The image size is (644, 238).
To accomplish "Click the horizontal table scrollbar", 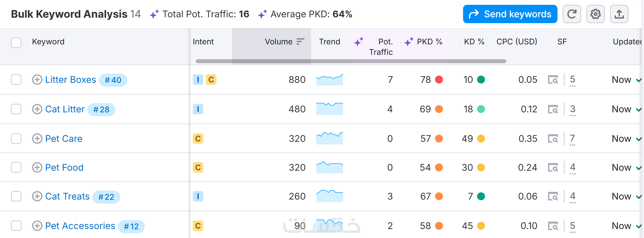I will pos(350,61).
